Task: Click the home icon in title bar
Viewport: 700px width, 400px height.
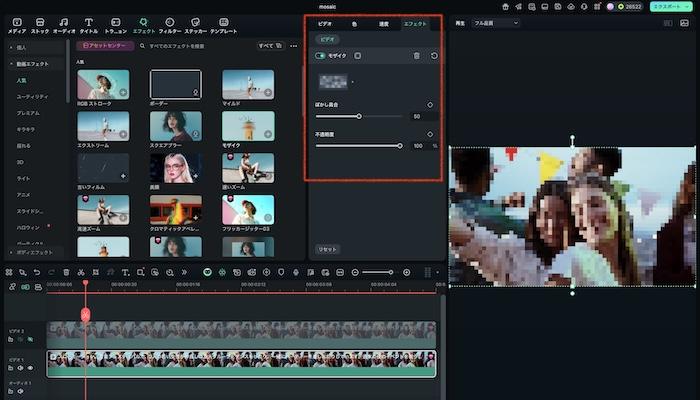Action: (505, 7)
